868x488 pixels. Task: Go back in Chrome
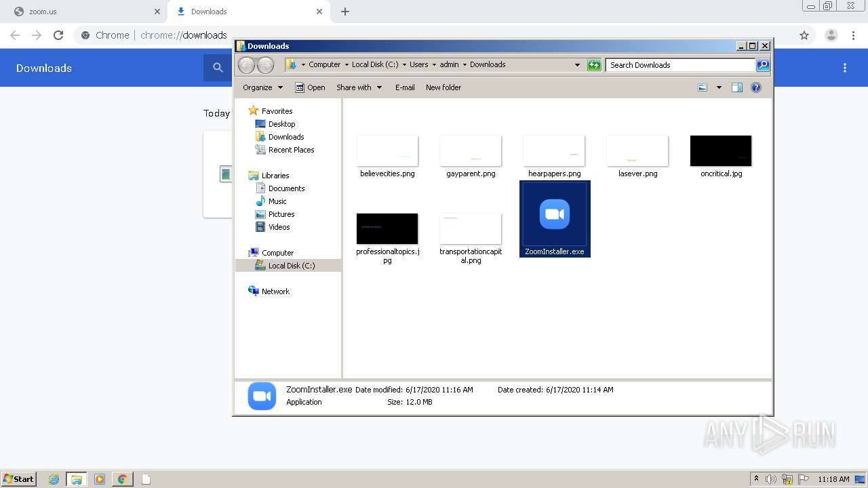[15, 35]
